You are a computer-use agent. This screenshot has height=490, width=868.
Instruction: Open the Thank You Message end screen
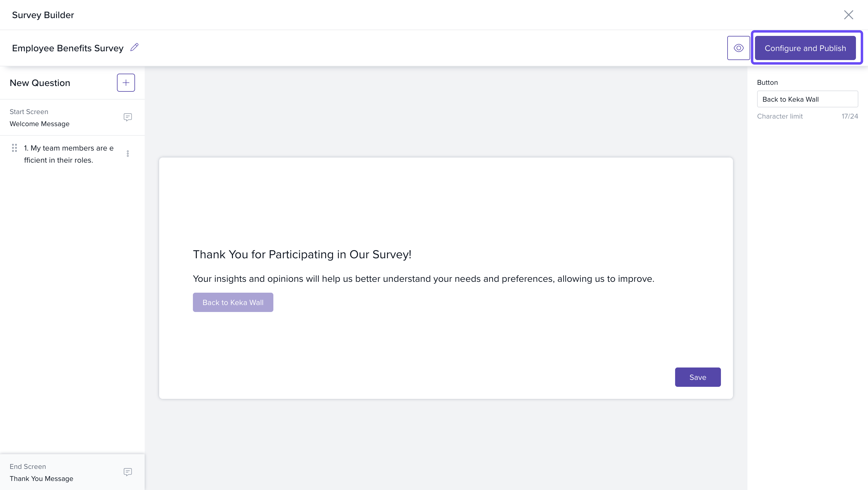pos(42,478)
